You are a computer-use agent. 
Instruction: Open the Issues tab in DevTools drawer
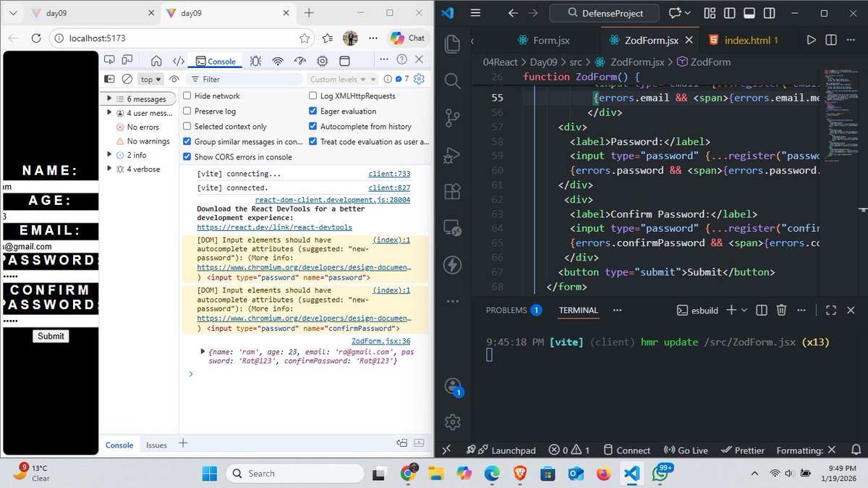coord(156,445)
